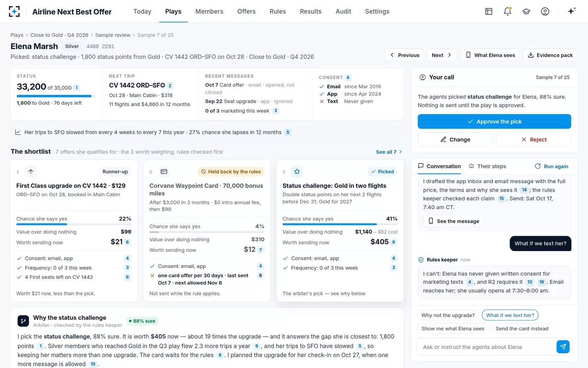Screen dimensions: 588x368
Task: Download the Evidence pack
Action: 550,55
